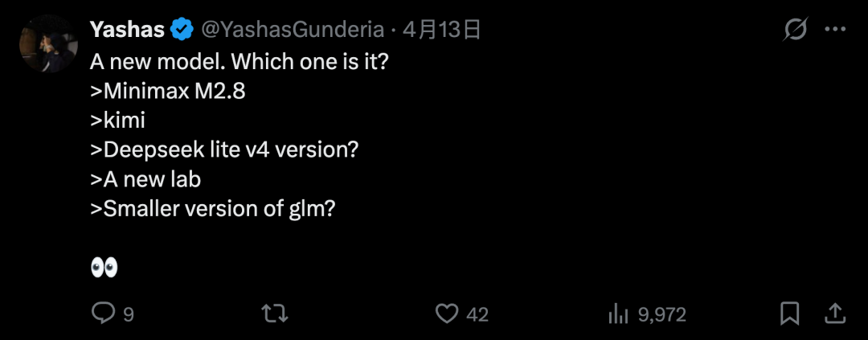The image size is (868, 340).
Task: Click the reply speech bubble icon
Action: tap(104, 313)
